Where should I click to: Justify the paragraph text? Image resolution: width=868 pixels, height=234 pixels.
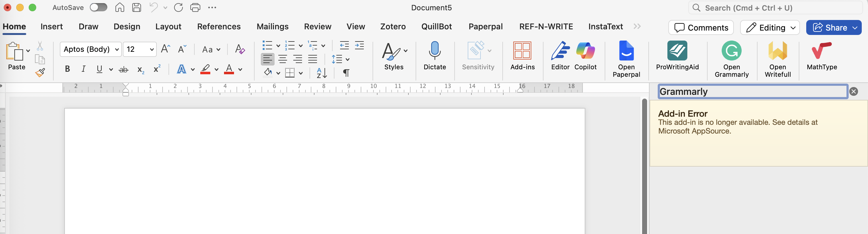[x=313, y=59]
